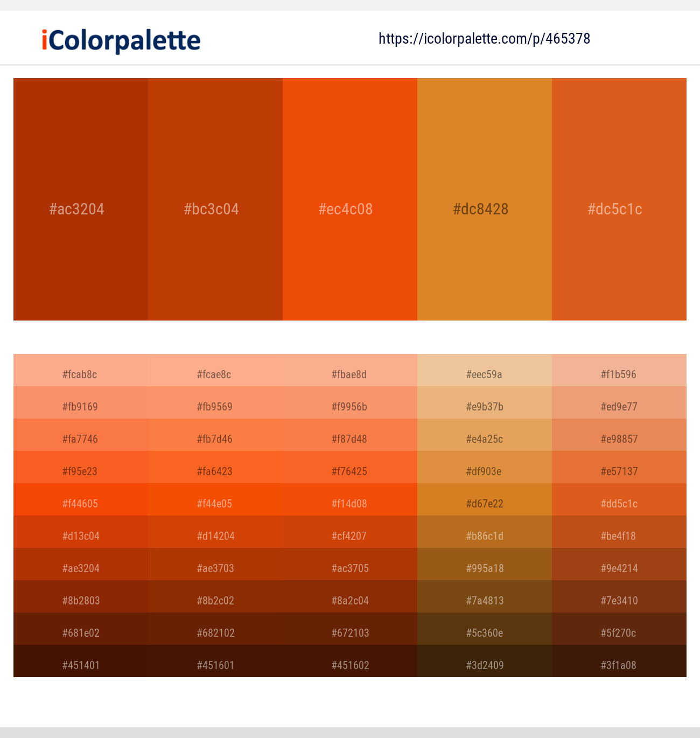Screen dimensions: 700x738
Task: Select the #fcab8c tint shade
Action: click(x=81, y=370)
